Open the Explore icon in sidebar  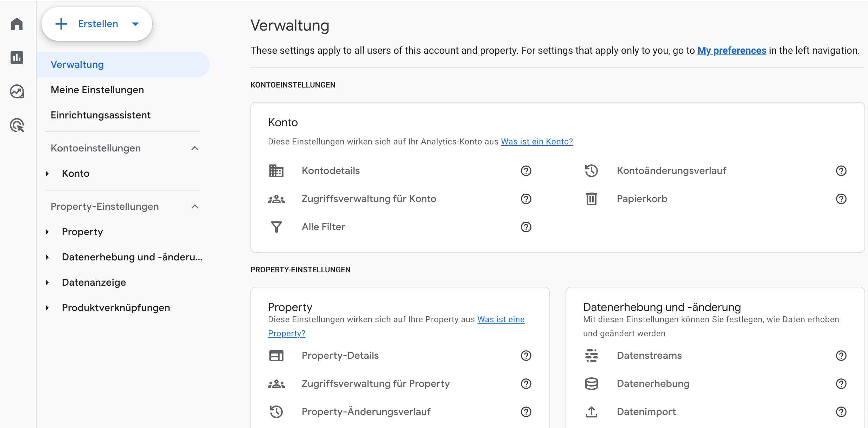(x=17, y=91)
